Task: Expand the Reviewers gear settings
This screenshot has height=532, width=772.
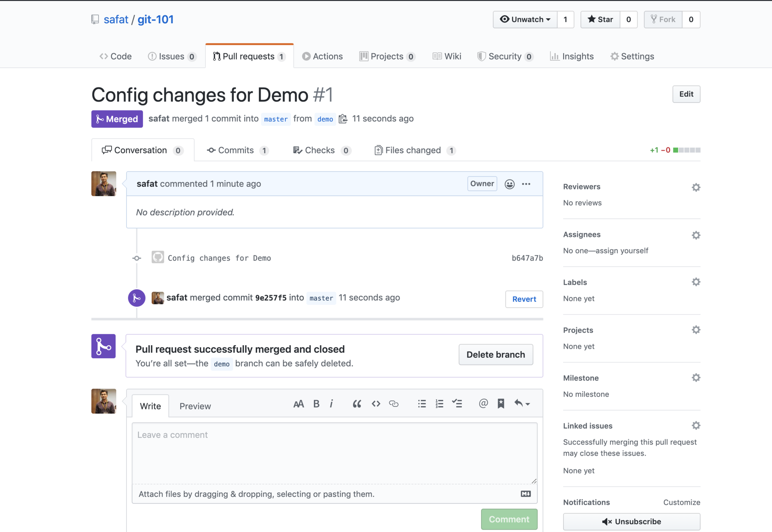Action: point(696,187)
